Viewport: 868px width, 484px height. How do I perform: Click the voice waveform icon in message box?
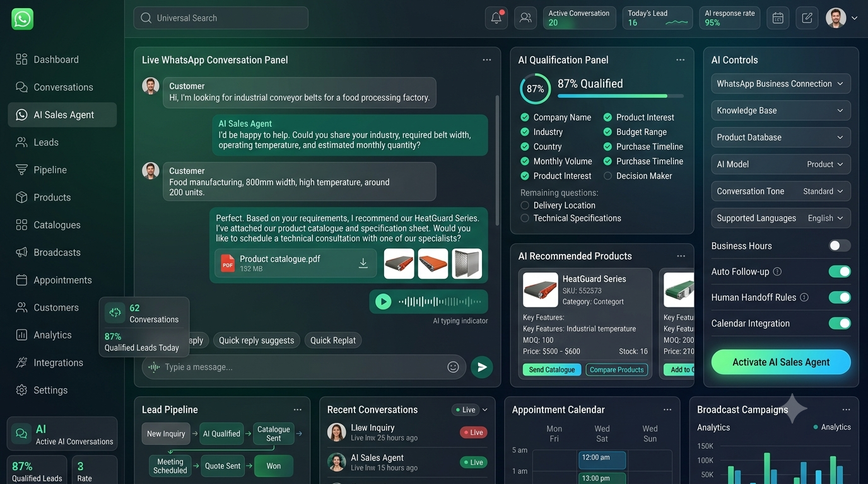coord(153,367)
